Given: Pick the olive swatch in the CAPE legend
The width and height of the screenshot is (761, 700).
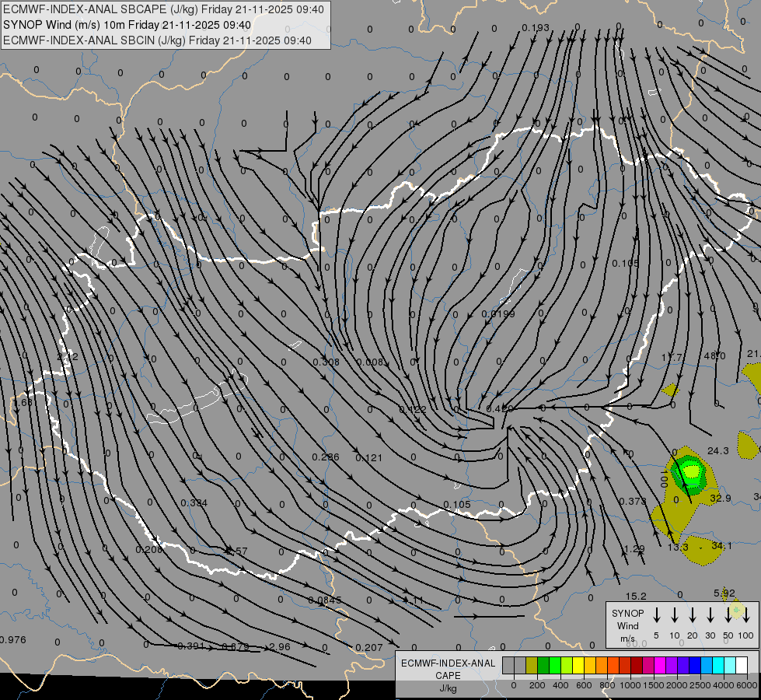Looking at the screenshot, I should coord(532,665).
